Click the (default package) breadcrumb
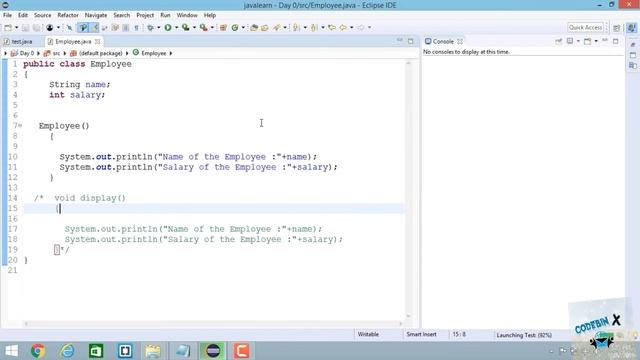This screenshot has width=640, height=360. click(96, 53)
